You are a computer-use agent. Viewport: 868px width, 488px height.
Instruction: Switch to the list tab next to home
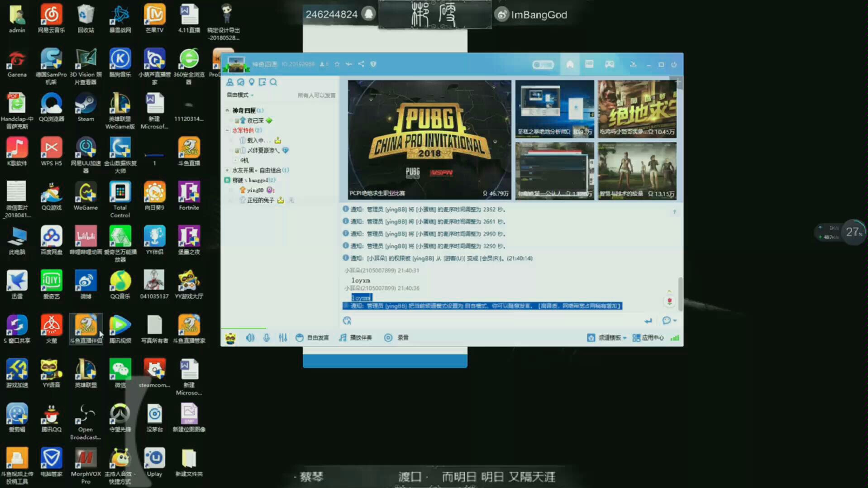click(x=589, y=64)
